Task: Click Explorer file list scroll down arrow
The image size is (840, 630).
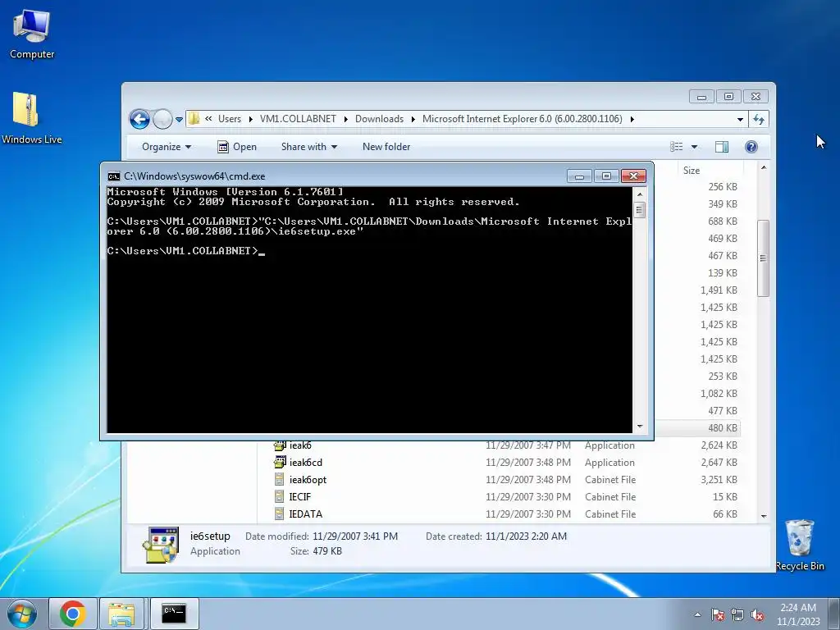Action: [x=764, y=516]
